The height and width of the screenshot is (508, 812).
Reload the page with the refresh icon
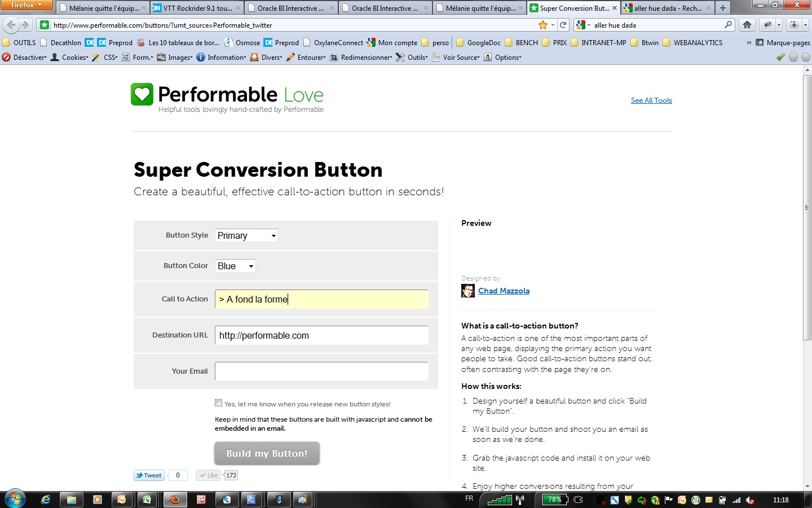[x=563, y=25]
